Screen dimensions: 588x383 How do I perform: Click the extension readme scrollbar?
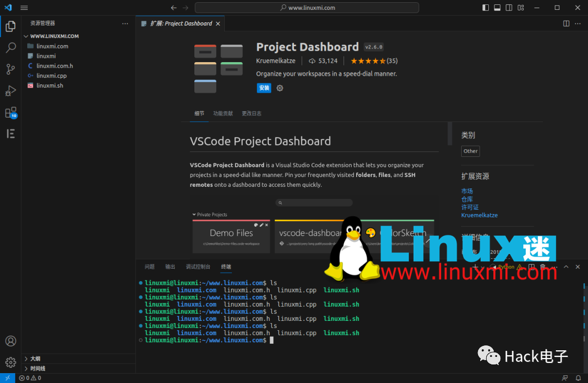point(450,133)
